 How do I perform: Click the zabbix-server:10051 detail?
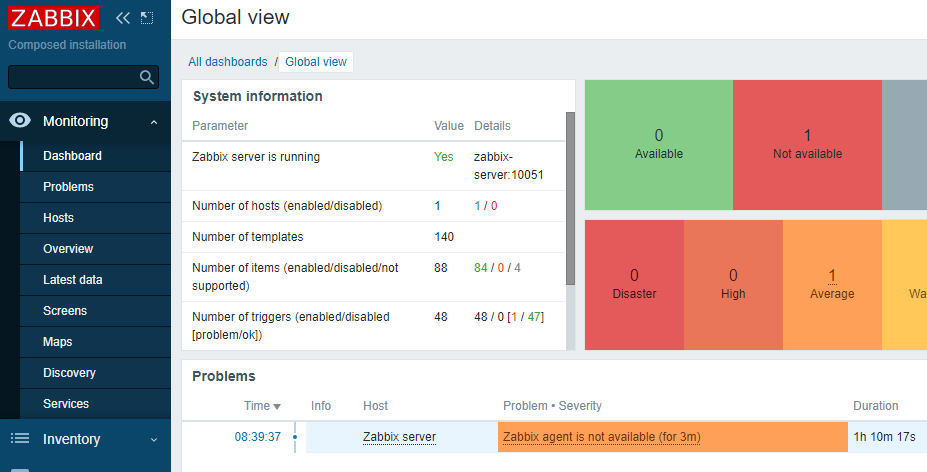click(508, 166)
